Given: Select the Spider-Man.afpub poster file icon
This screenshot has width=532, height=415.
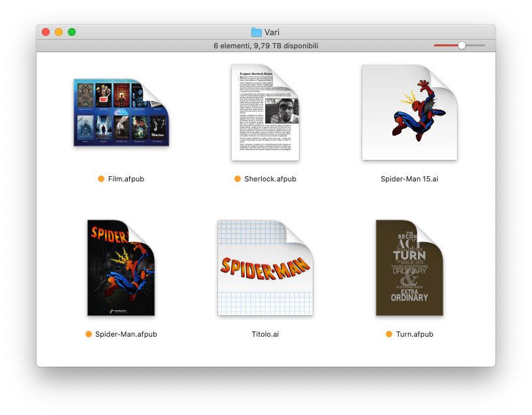Looking at the screenshot, I should (121, 268).
